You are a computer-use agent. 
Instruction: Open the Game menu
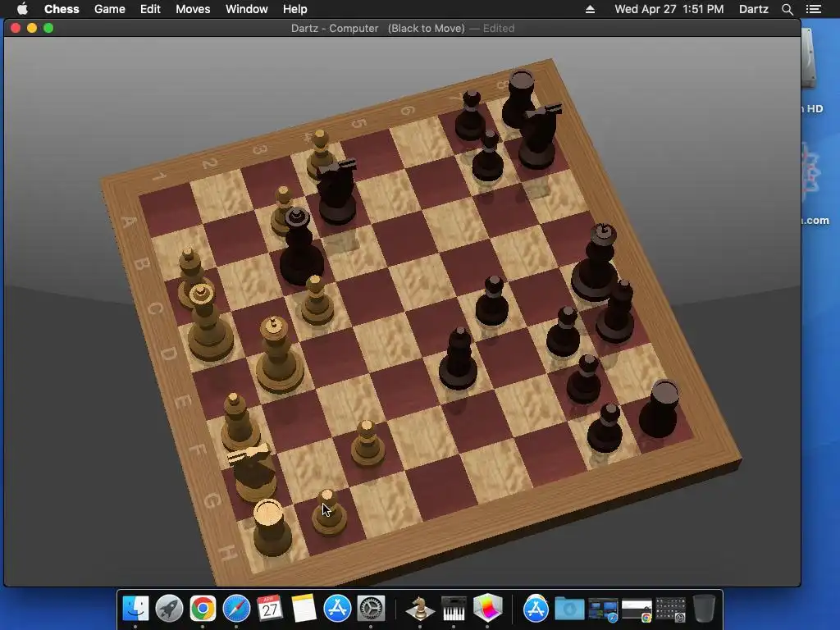tap(109, 9)
